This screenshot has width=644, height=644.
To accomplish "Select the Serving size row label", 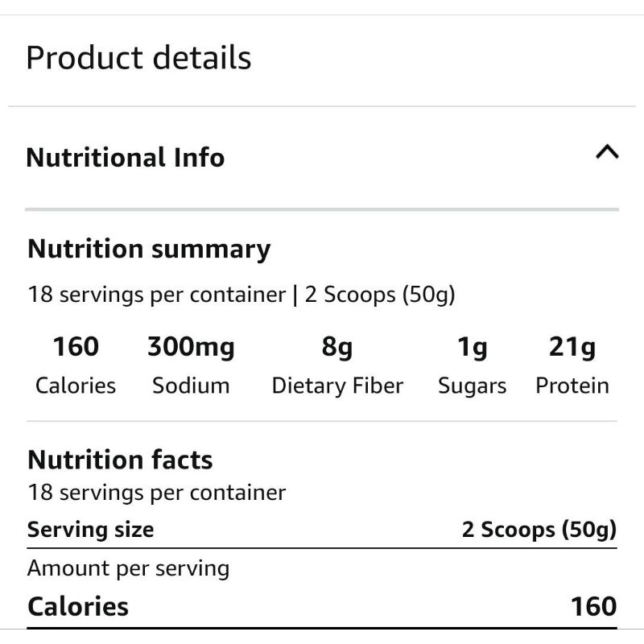I will click(90, 530).
